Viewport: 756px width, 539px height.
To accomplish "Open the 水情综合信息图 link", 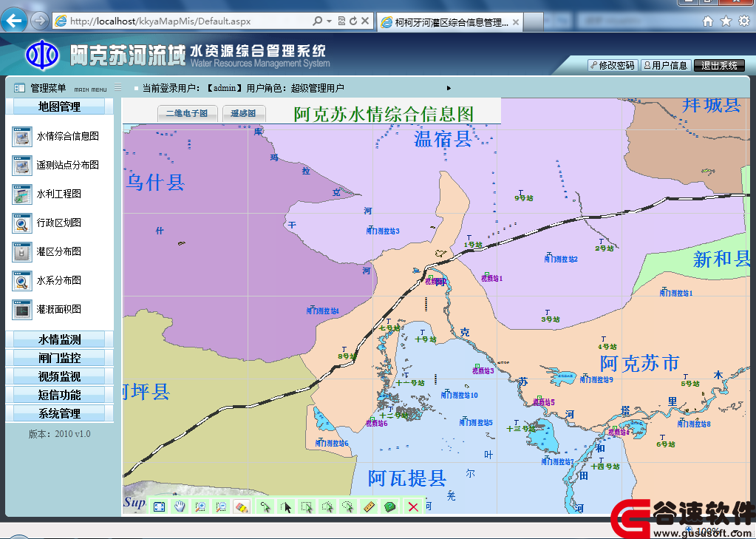I will point(68,137).
